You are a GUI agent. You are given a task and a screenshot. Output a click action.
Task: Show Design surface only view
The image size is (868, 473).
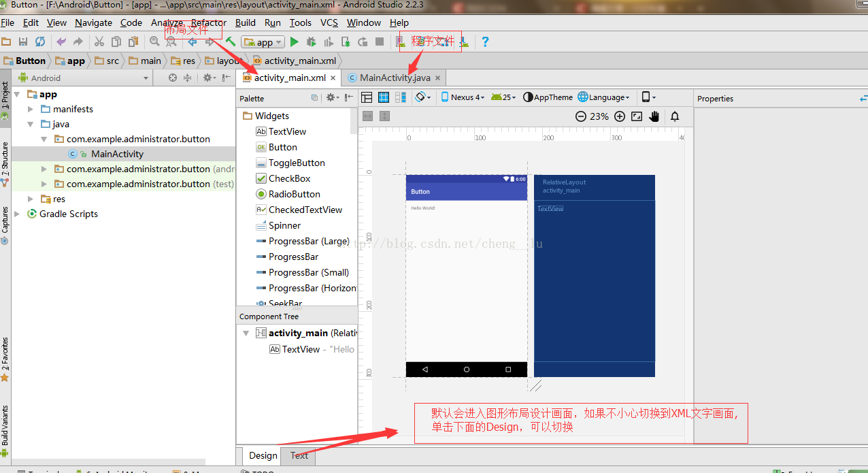[367, 97]
